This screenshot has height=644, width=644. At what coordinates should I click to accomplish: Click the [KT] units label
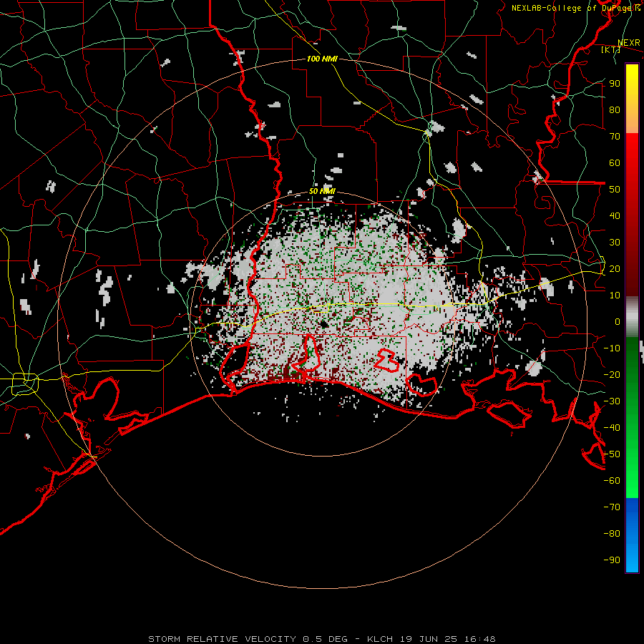610,49
